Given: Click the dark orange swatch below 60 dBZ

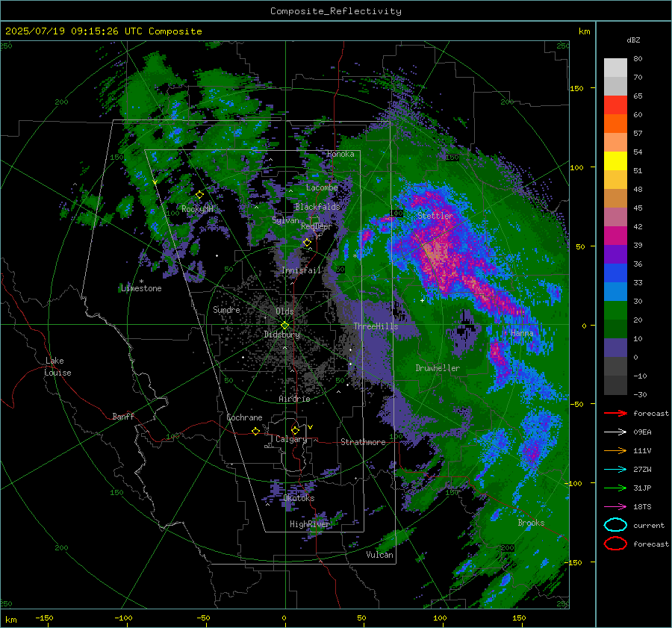Looking at the screenshot, I should click(x=615, y=124).
